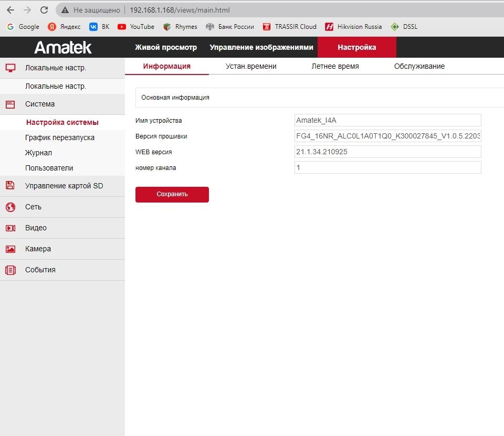Open the Google bookmark
504x436 pixels.
click(x=23, y=27)
